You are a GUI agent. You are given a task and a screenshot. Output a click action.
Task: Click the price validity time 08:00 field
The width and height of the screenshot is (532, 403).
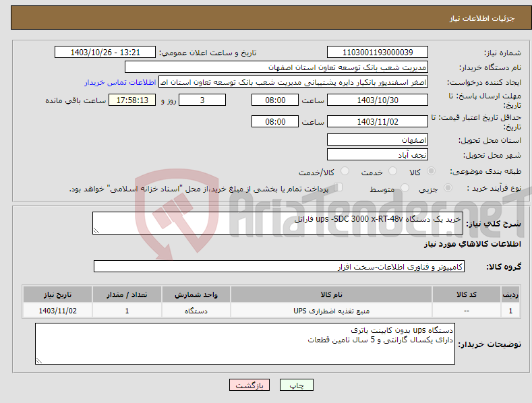pyautogui.click(x=275, y=121)
